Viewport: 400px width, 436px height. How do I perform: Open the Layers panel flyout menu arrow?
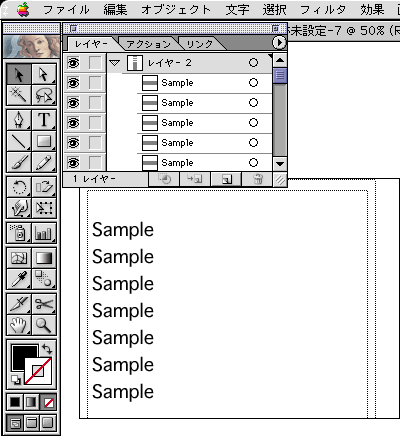[279, 43]
